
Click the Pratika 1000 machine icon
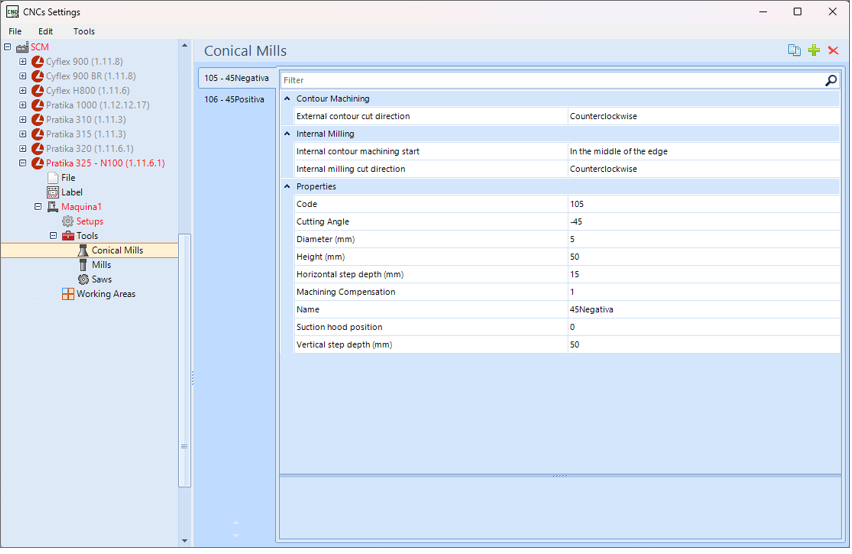(x=37, y=105)
